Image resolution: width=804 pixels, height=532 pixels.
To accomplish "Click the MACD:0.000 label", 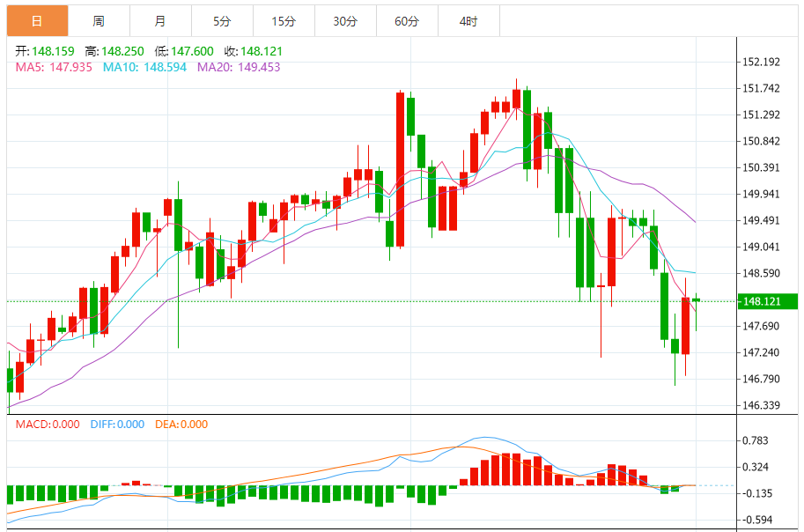I will 48,425.
